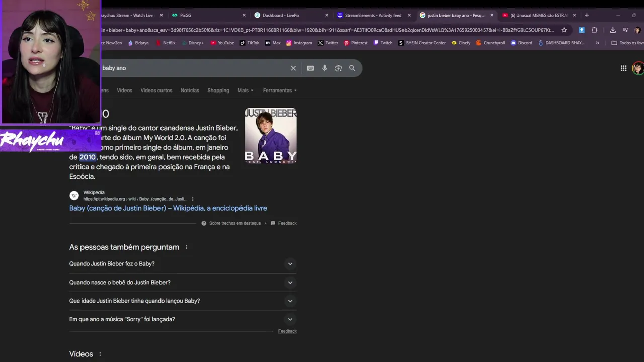Close the Dashboard - LivePix tab
The image size is (644, 362).
click(327, 15)
